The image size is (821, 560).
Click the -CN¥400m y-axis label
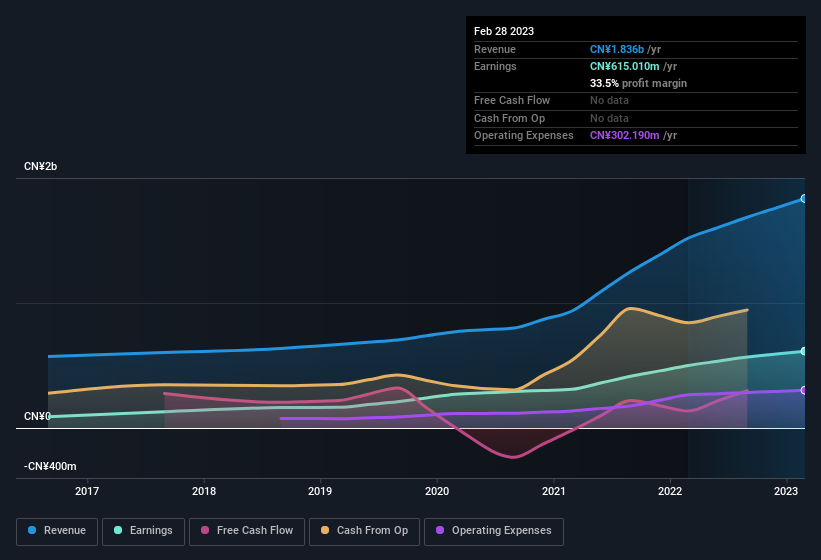coord(50,466)
